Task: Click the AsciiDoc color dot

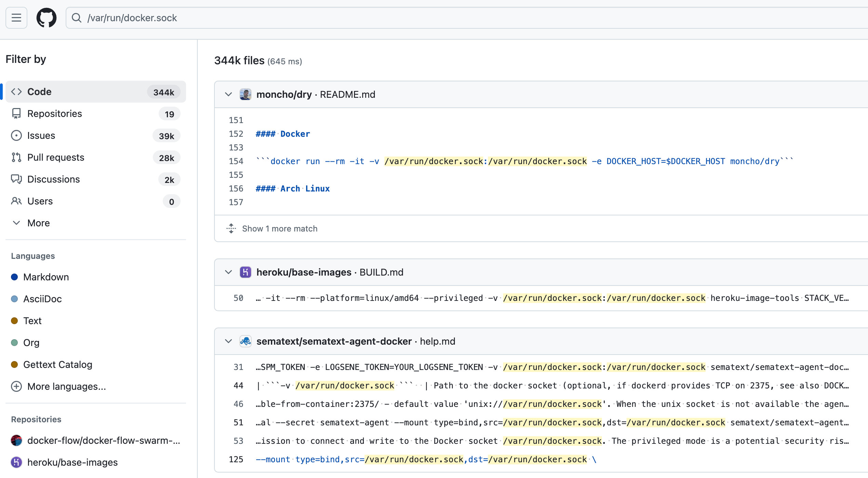Action: click(14, 299)
